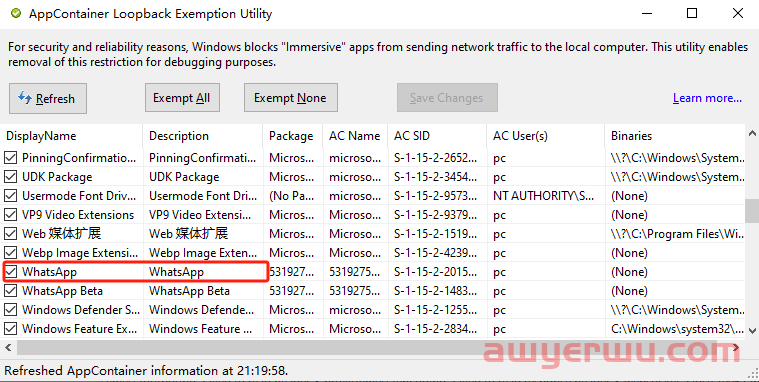Image resolution: width=759 pixels, height=382 pixels.
Task: Click the Exempt None button
Action: (290, 98)
